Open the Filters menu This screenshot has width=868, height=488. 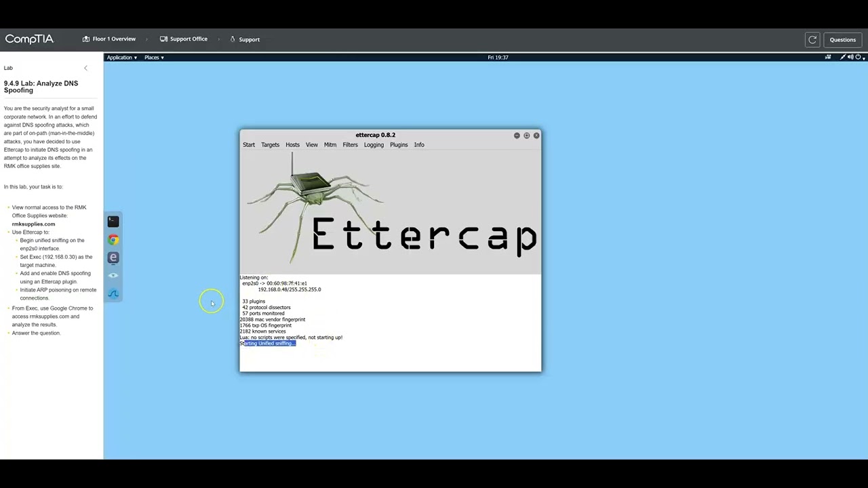tap(350, 145)
